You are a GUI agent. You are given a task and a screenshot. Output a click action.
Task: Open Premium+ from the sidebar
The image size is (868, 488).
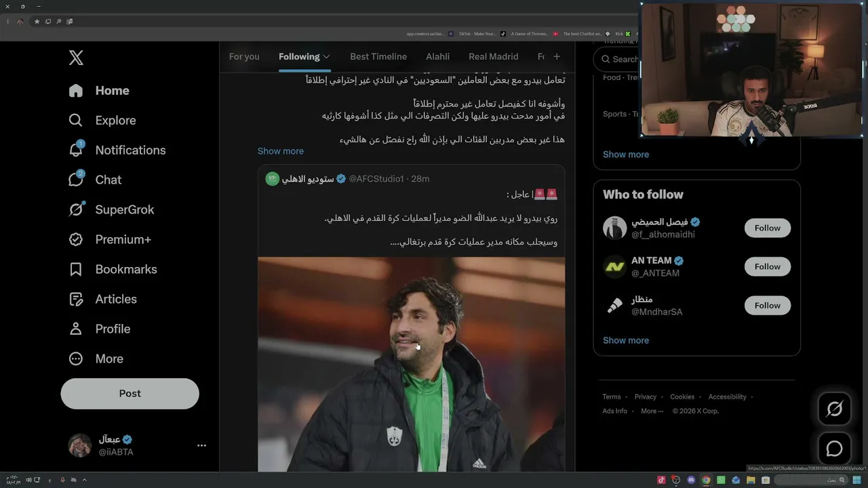(x=110, y=240)
